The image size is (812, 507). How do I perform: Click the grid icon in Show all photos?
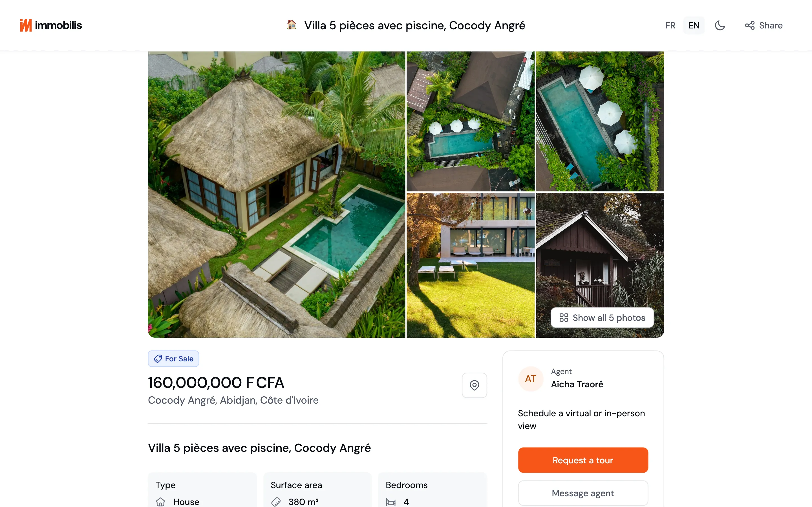(x=564, y=317)
